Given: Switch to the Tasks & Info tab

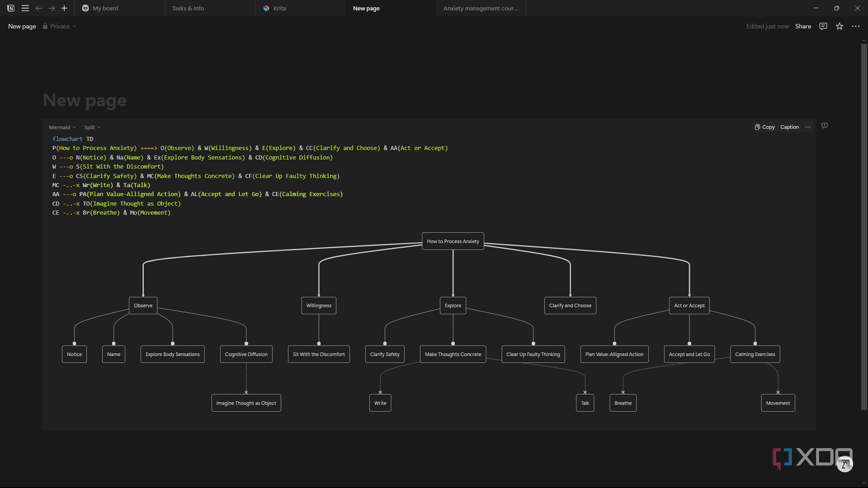Looking at the screenshot, I should [210, 8].
